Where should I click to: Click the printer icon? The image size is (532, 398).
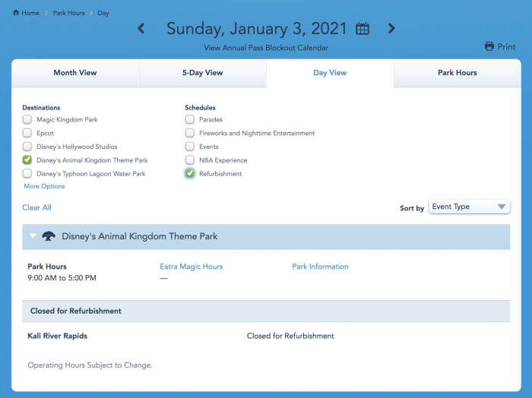(x=489, y=46)
